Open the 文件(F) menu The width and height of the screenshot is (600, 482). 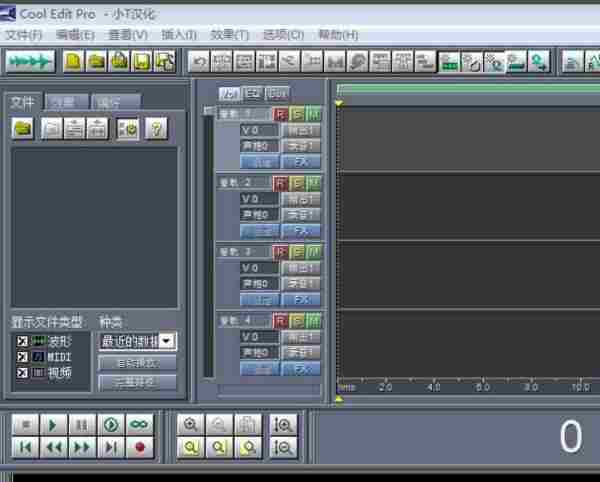(24, 34)
